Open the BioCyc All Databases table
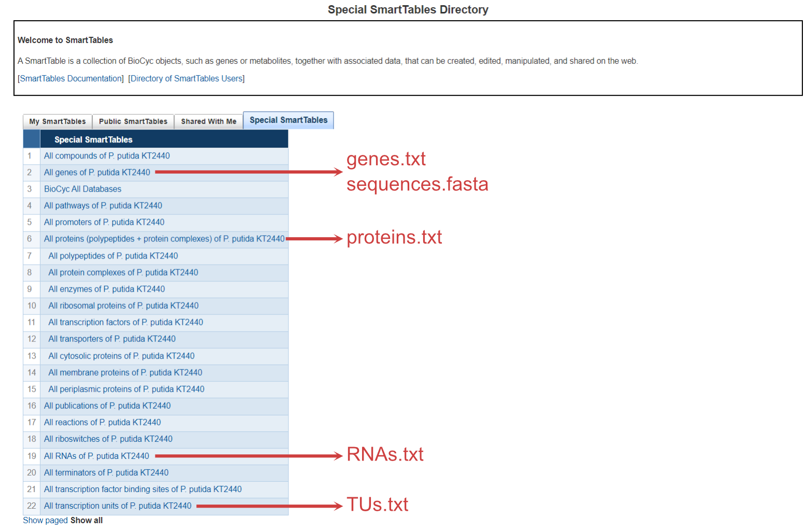 click(82, 189)
